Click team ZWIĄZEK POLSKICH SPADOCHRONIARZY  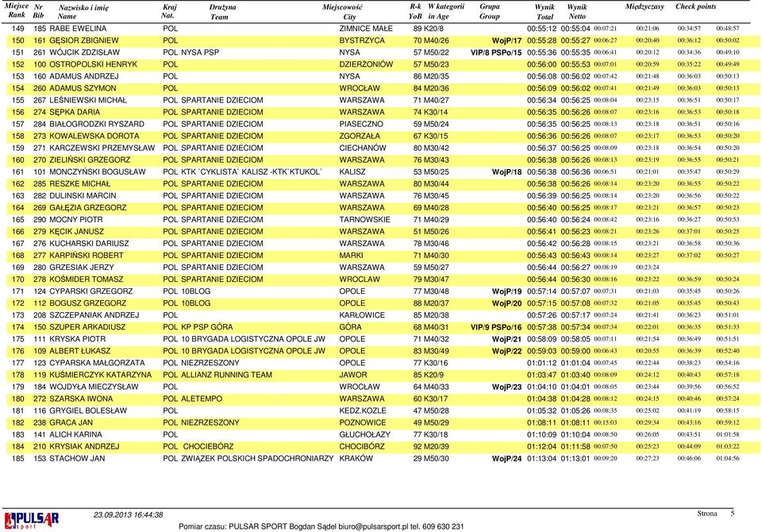pyautogui.click(x=257, y=458)
